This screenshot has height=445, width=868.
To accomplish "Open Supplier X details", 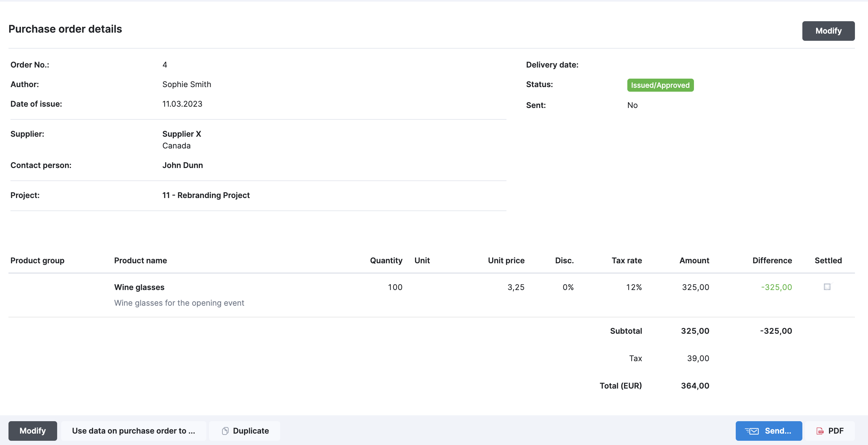I will pyautogui.click(x=181, y=134).
